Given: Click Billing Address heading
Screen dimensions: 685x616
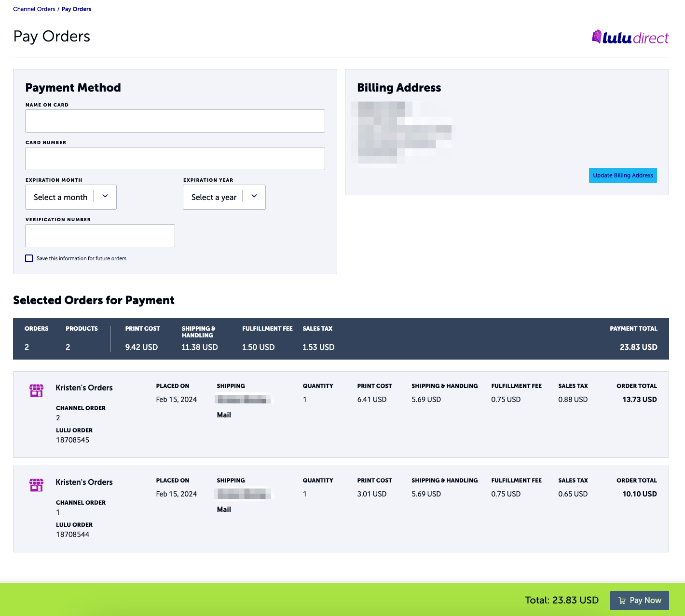Looking at the screenshot, I should click(x=399, y=88).
